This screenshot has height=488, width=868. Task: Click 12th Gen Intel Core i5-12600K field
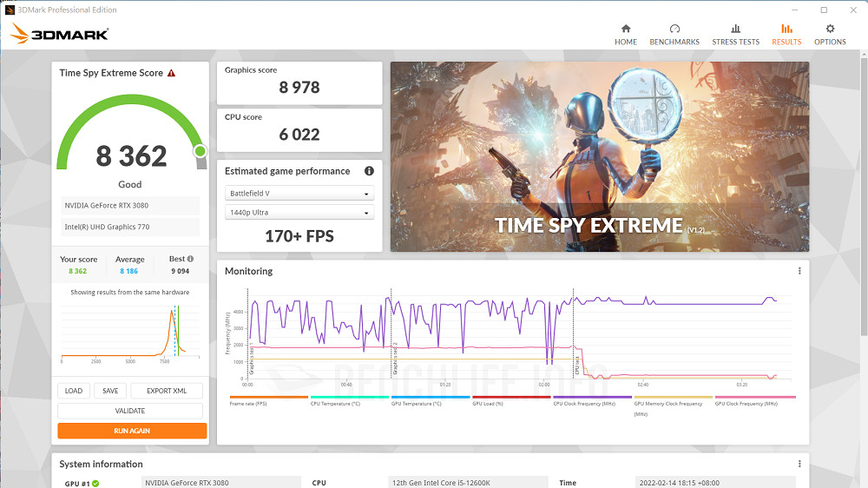pyautogui.click(x=469, y=483)
